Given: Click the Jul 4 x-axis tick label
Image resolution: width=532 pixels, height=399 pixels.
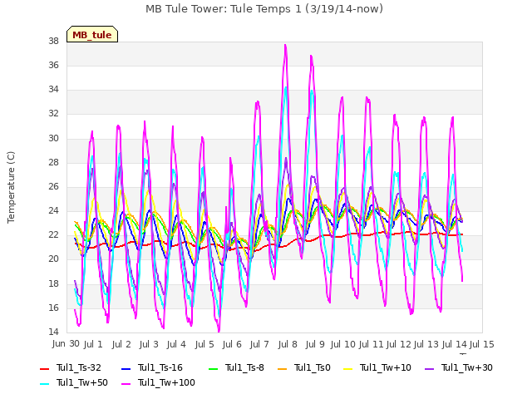Looking at the screenshot, I should pyautogui.click(x=176, y=344).
